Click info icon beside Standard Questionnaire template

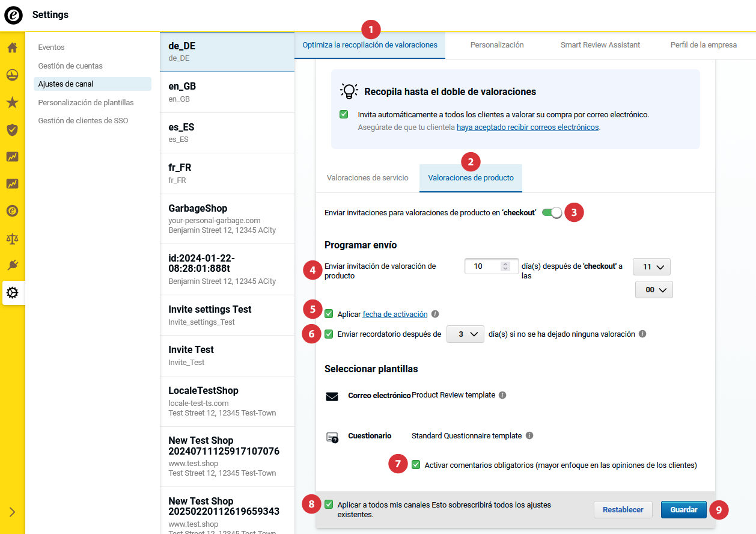pyautogui.click(x=529, y=435)
